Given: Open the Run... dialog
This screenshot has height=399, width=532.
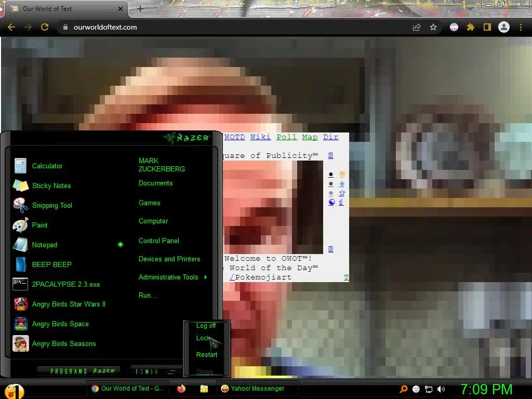Looking at the screenshot, I should [148, 295].
